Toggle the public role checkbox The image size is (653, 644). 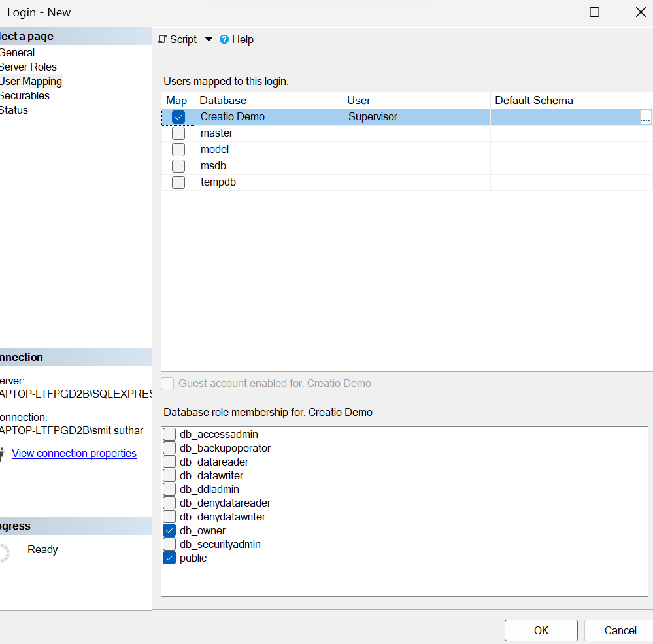[169, 558]
